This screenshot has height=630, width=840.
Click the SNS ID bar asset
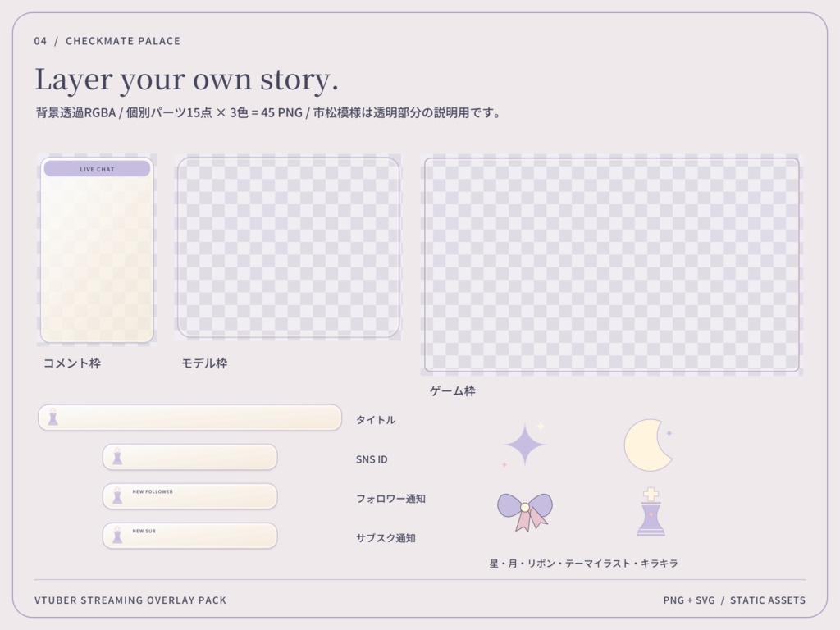(x=189, y=457)
